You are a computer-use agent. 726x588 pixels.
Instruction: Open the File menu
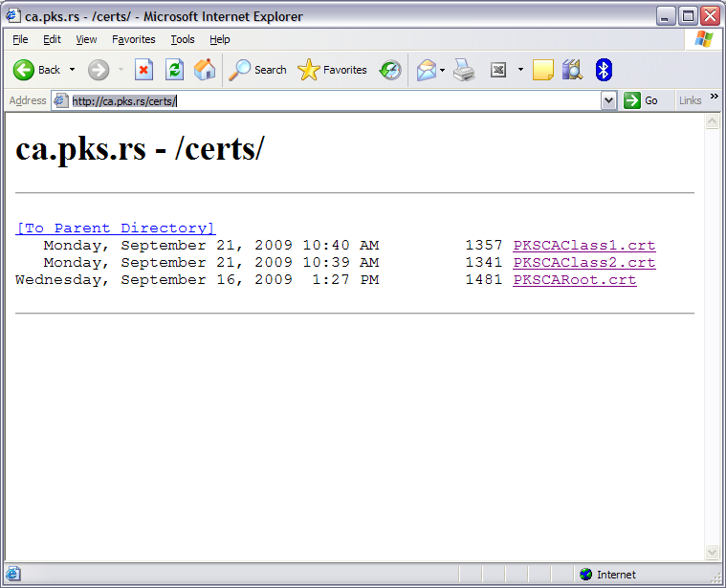[20, 39]
